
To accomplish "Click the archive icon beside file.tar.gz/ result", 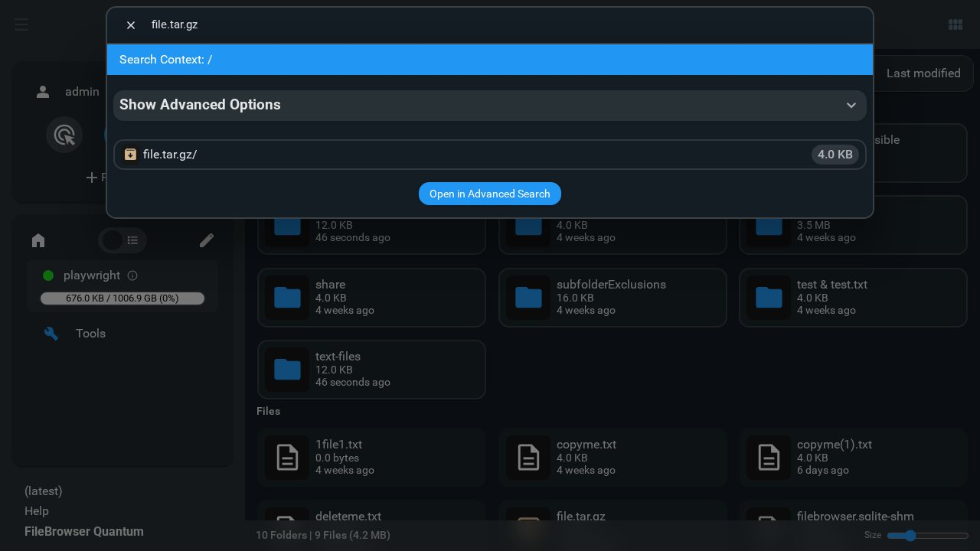I will click(x=131, y=154).
